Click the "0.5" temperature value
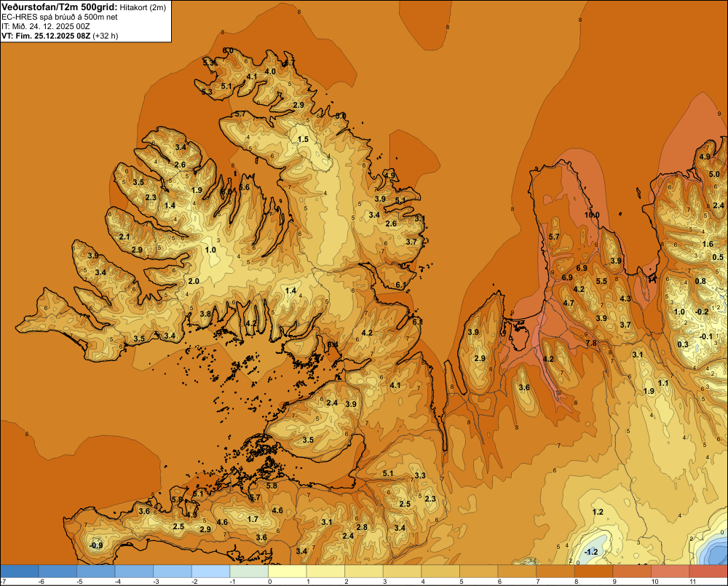The width and height of the screenshot is (728, 586). click(x=718, y=257)
